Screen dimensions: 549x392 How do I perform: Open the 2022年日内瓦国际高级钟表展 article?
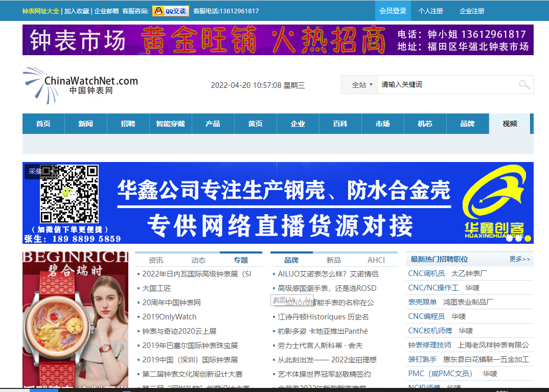coord(197,274)
